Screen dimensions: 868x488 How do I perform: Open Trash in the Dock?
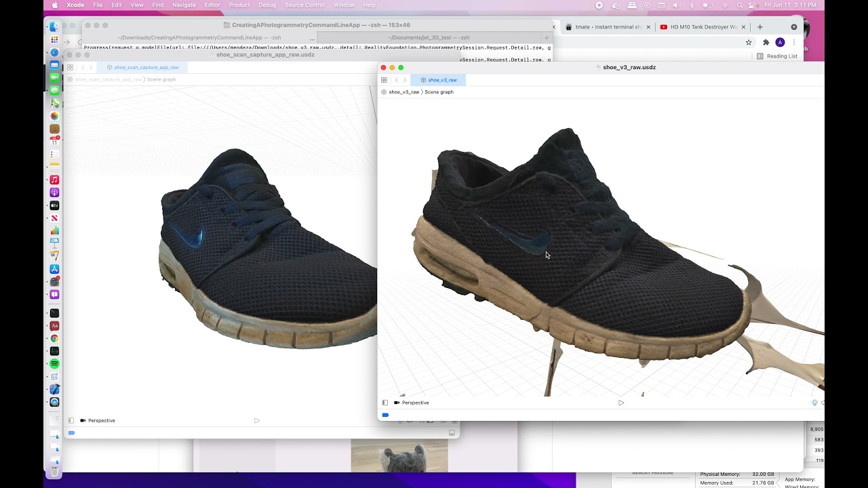tap(54, 470)
